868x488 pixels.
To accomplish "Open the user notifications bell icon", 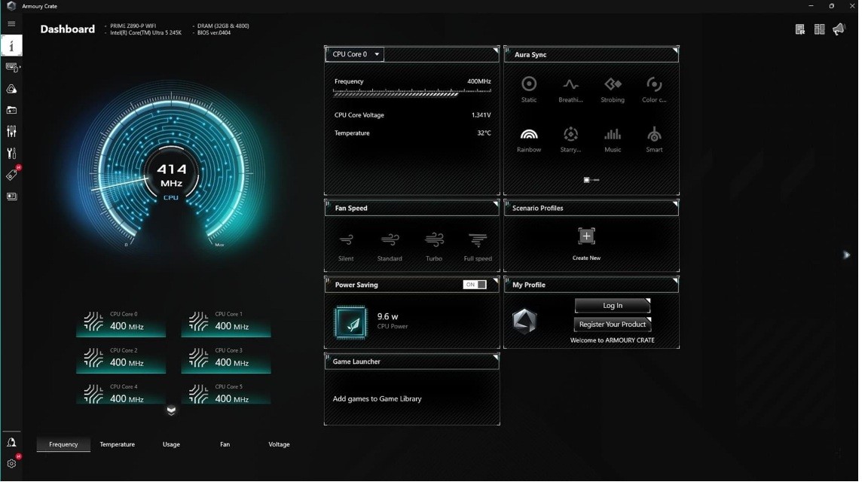I will coord(11,443).
